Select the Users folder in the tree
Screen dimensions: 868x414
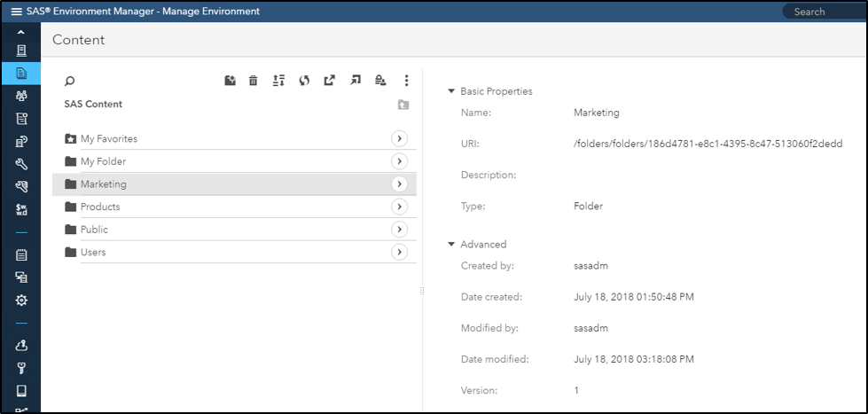pyautogui.click(x=93, y=253)
